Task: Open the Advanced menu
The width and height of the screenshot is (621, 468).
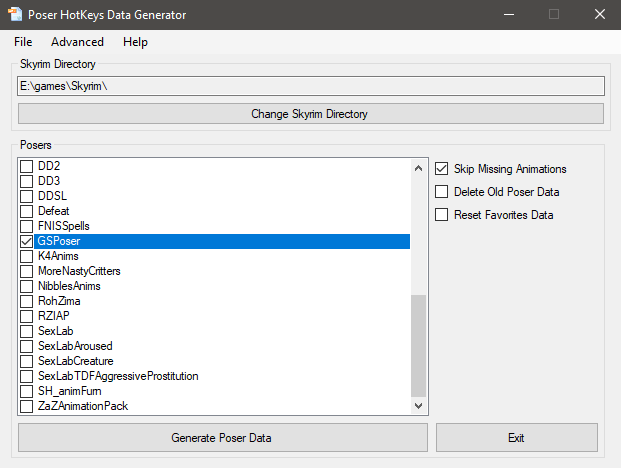Action: click(x=77, y=42)
